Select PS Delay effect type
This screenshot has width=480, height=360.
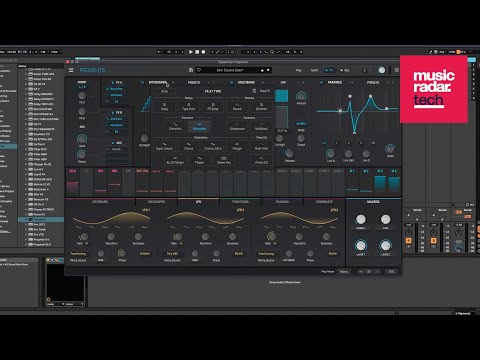coord(213,107)
